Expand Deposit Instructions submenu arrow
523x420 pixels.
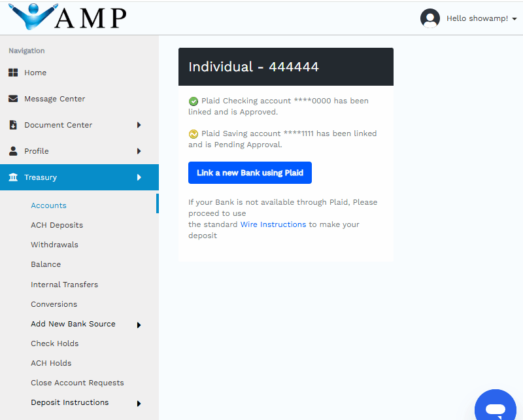(139, 403)
